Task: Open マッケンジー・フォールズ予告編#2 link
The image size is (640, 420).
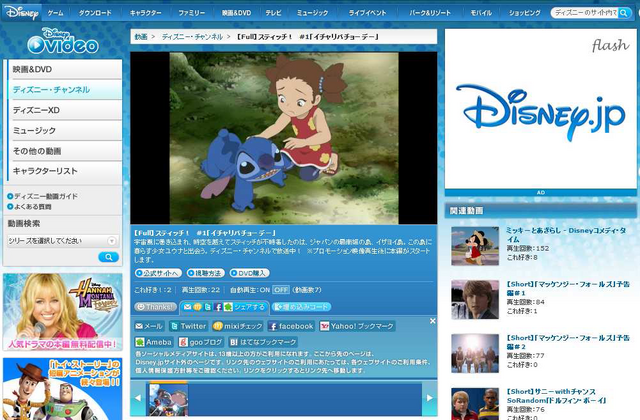Action: 568,342
